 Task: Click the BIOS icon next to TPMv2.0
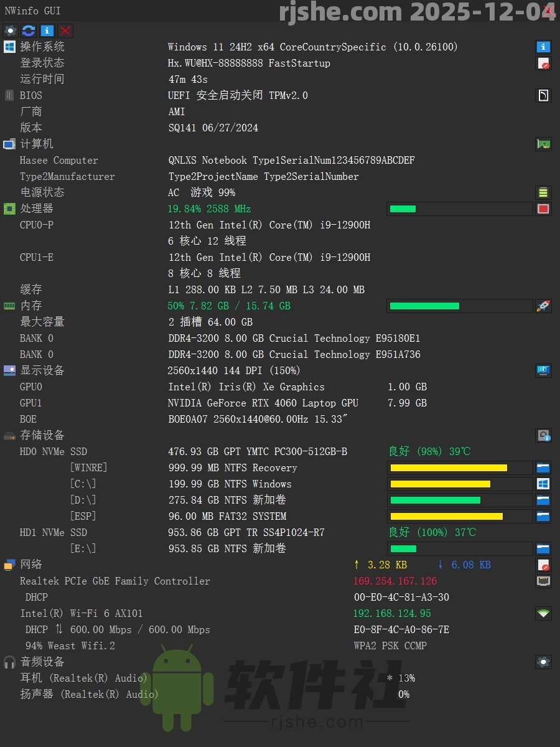pyautogui.click(x=543, y=95)
